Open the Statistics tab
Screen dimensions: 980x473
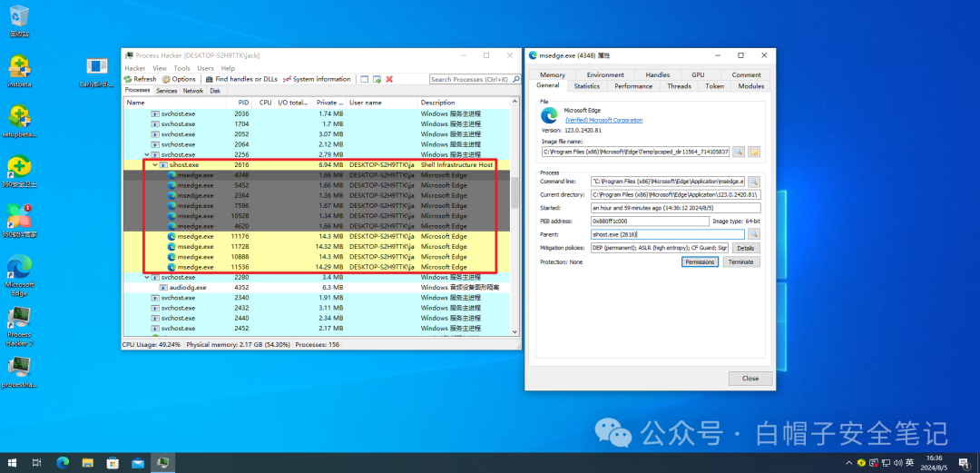(587, 86)
